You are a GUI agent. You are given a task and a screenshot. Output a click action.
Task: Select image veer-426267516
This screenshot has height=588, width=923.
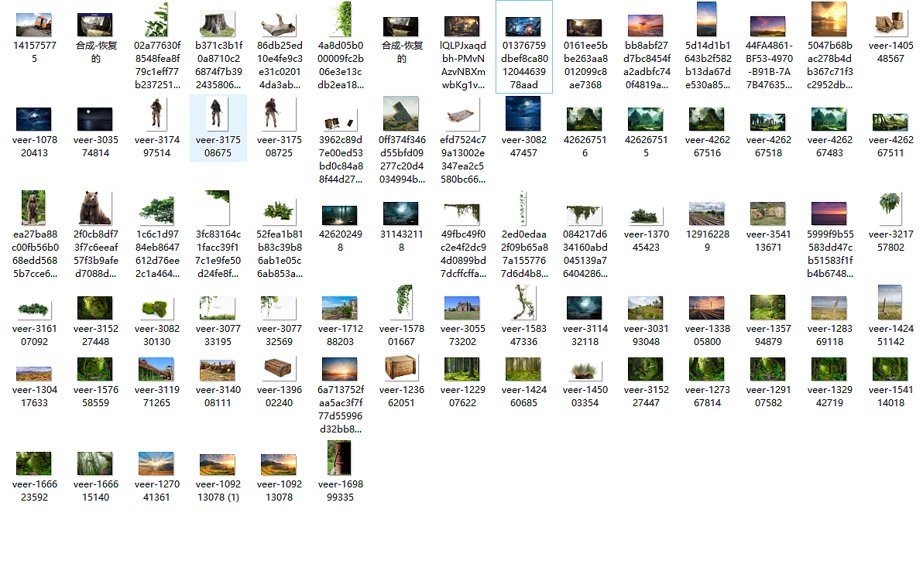coord(707,119)
